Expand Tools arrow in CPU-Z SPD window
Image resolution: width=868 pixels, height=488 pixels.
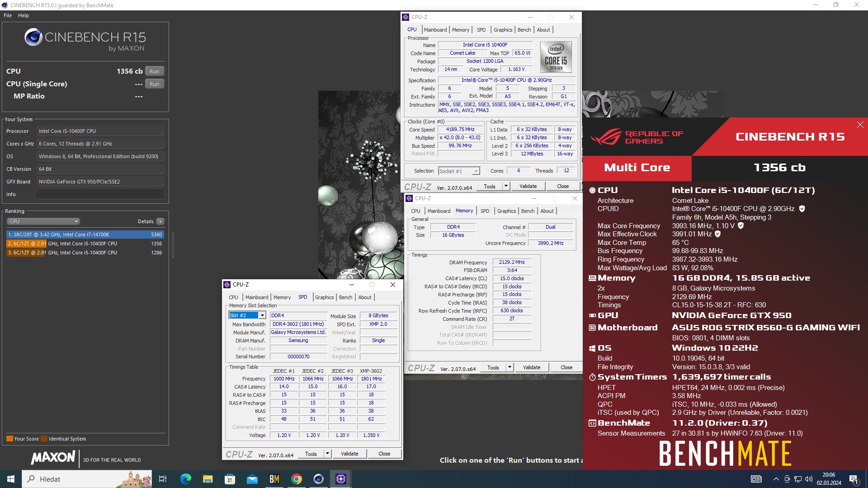coord(327,454)
